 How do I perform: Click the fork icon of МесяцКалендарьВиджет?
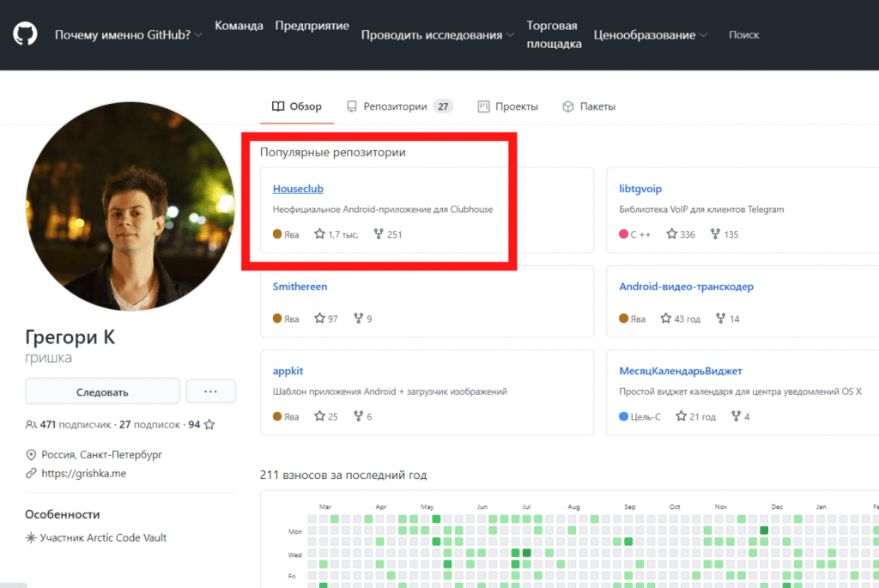[736, 416]
